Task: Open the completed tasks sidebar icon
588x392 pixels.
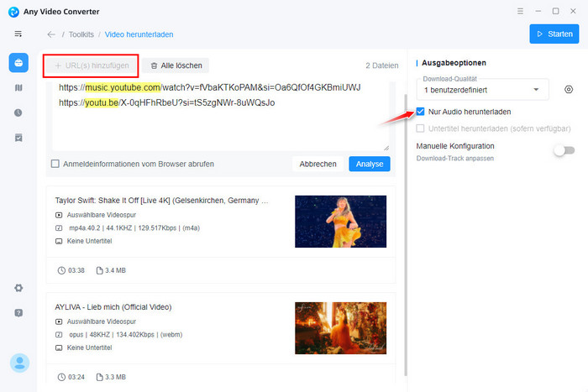Action: [18, 138]
